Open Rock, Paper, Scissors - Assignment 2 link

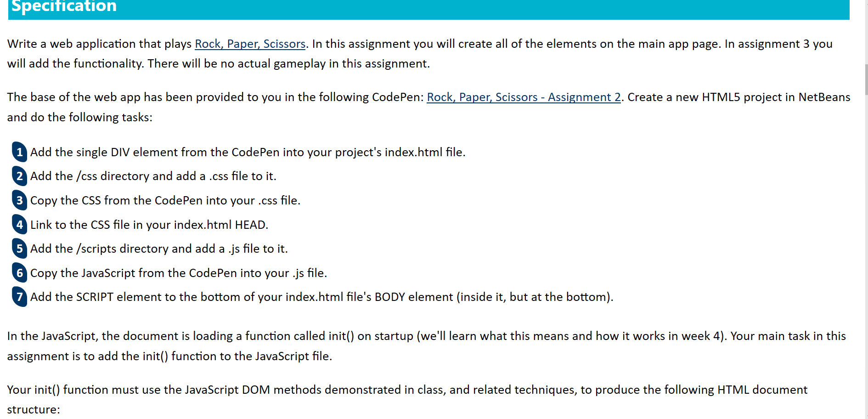click(x=524, y=97)
